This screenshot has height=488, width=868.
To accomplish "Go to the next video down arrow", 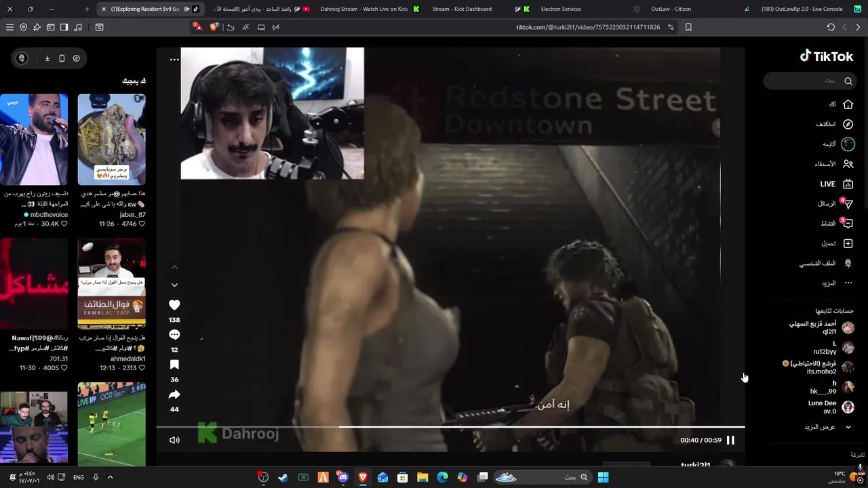I will pyautogui.click(x=174, y=285).
